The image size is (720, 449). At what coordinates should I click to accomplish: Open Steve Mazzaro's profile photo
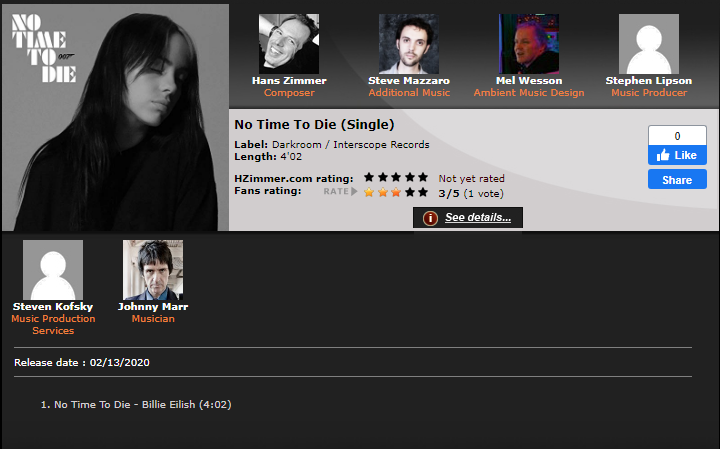[409, 44]
